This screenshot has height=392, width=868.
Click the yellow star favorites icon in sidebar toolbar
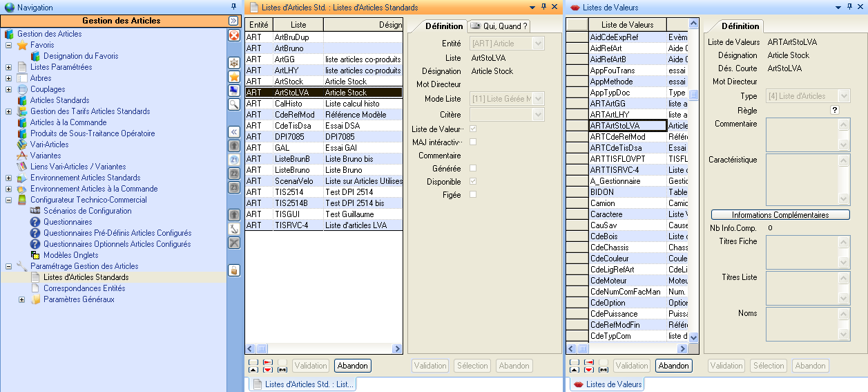coord(234,77)
